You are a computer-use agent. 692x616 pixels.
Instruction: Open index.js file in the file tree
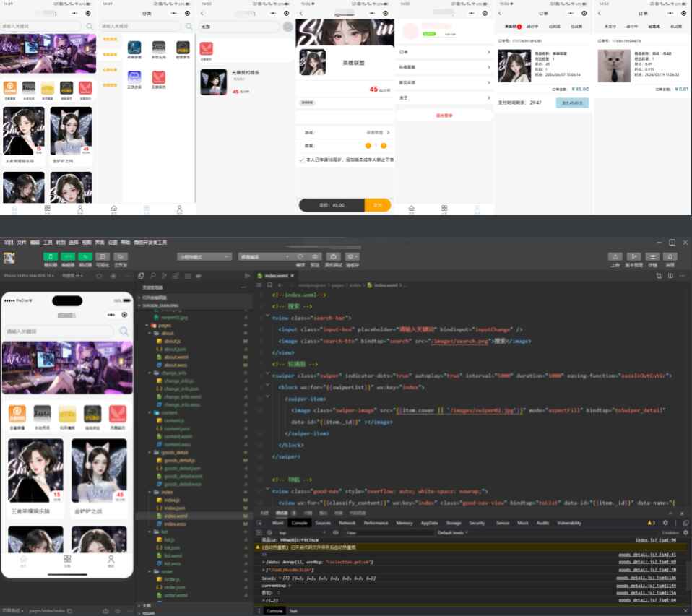point(171,500)
